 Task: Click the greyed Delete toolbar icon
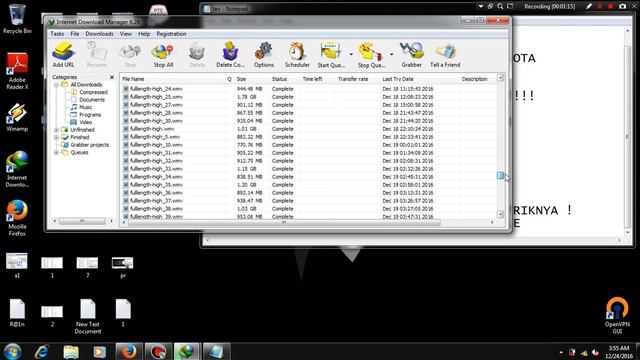pyautogui.click(x=197, y=54)
